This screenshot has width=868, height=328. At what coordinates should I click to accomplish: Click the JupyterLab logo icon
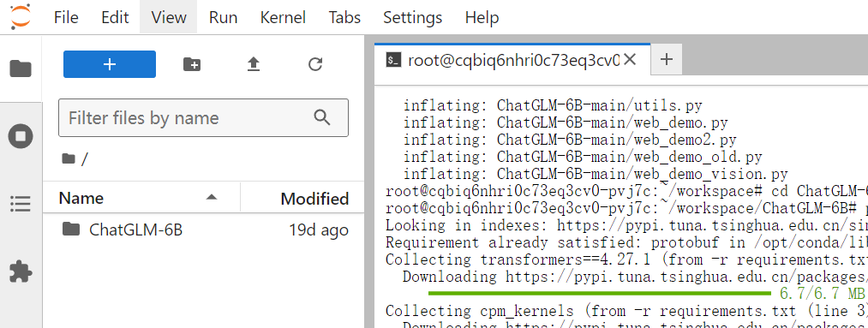click(x=21, y=17)
